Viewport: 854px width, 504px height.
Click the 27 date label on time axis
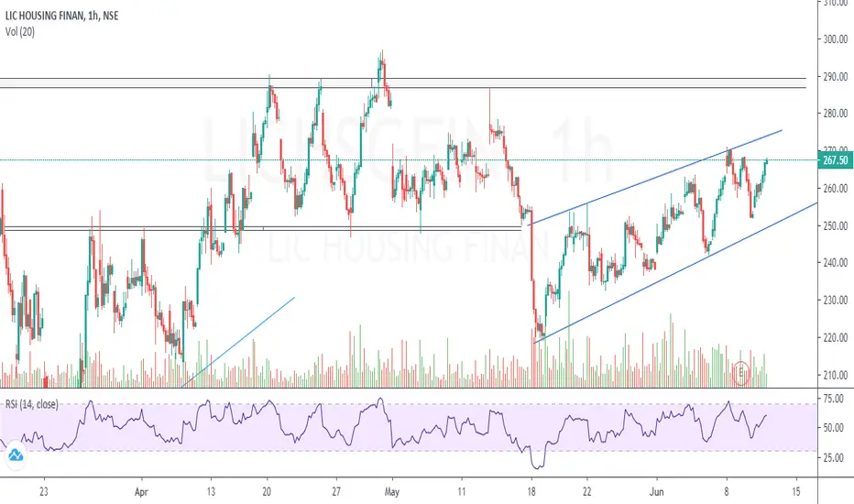(x=336, y=491)
